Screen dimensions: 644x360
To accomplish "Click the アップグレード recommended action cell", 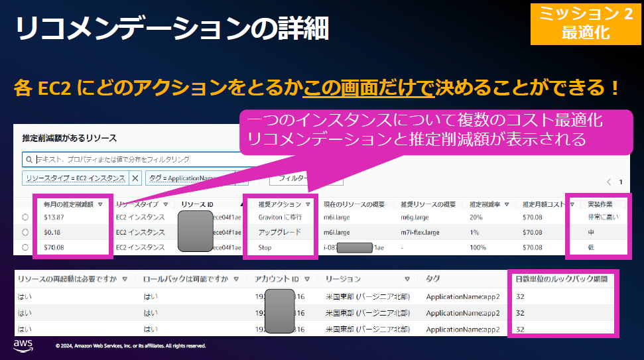I will click(x=279, y=232).
